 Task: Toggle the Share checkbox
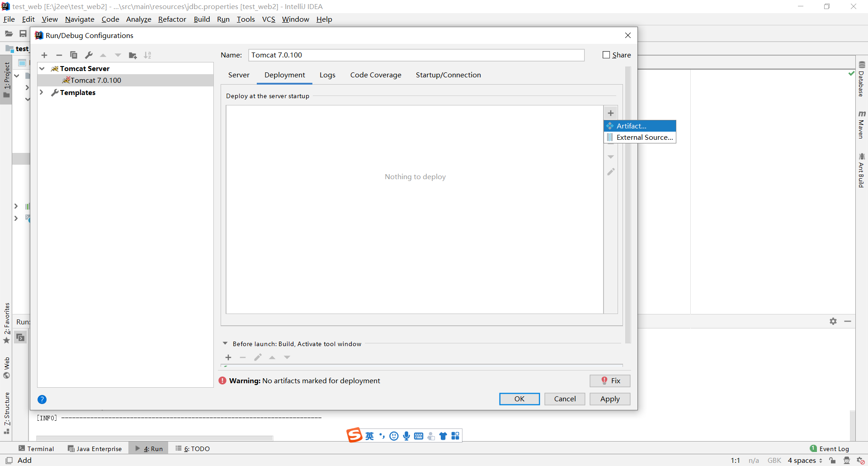click(606, 55)
